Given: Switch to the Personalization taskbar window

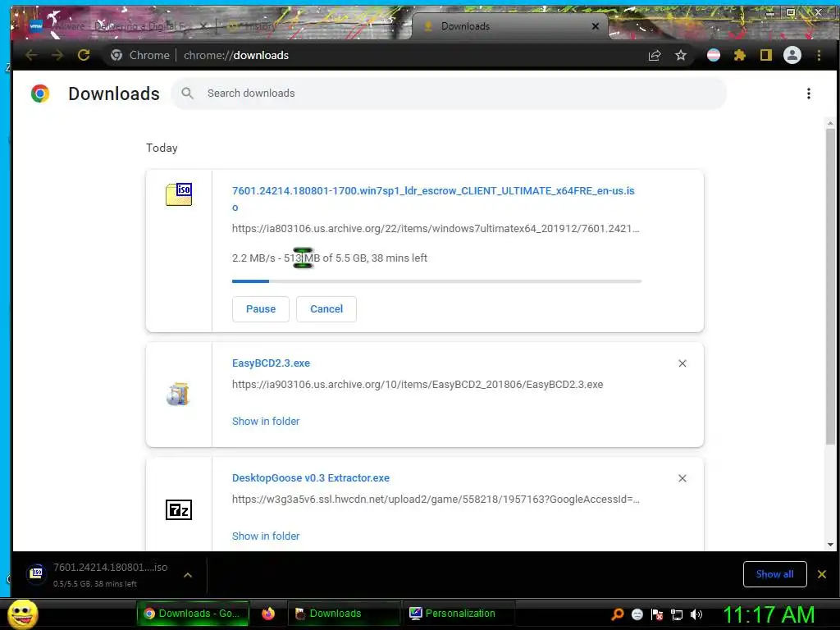Looking at the screenshot, I should 459,614.
